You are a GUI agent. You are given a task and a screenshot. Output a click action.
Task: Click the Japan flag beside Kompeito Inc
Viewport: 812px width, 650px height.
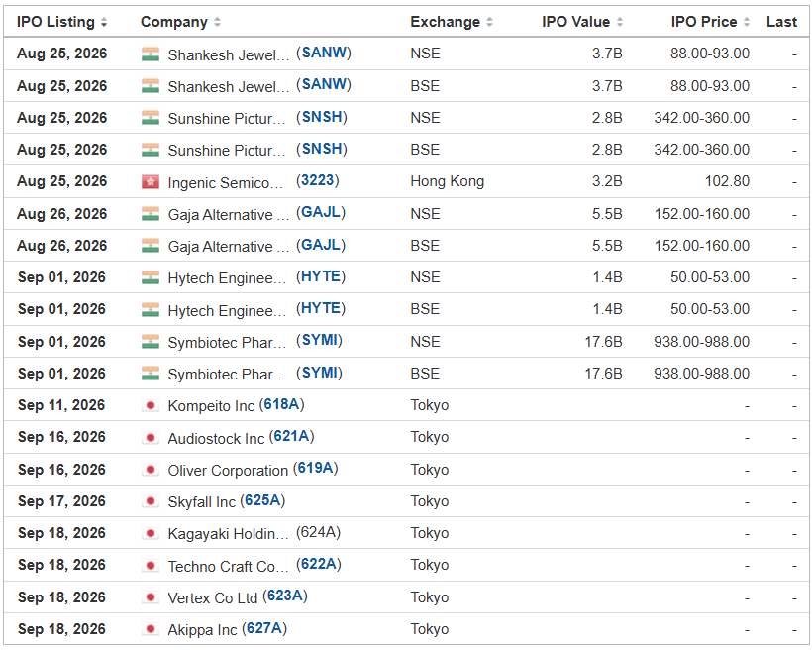click(151, 405)
